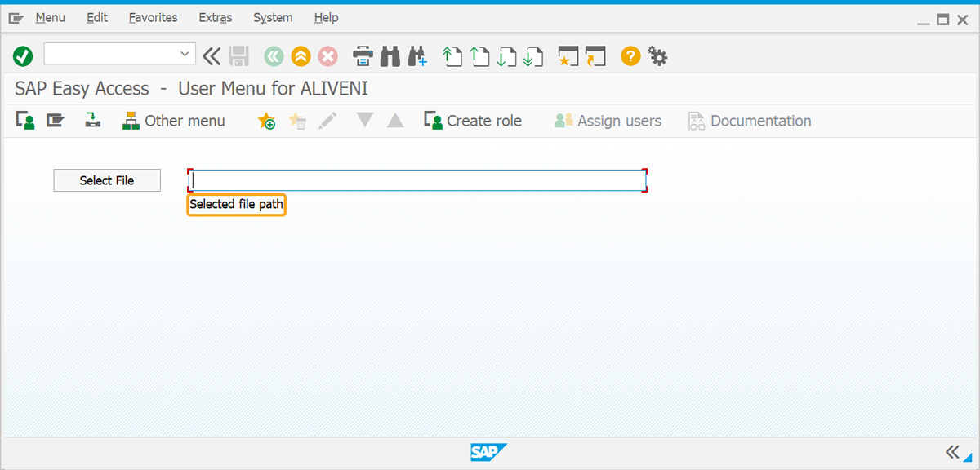Click the SAP logo in status bar
Screen dimensions: 980x470
(489, 452)
